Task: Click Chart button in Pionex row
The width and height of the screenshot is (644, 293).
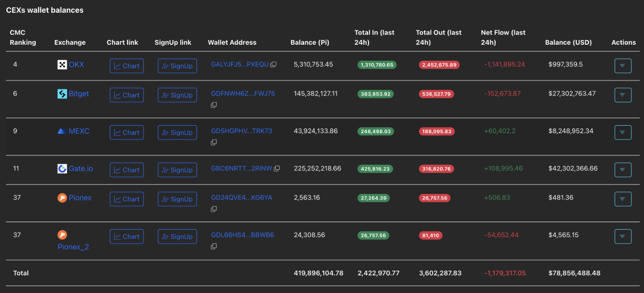Action: [x=126, y=199]
